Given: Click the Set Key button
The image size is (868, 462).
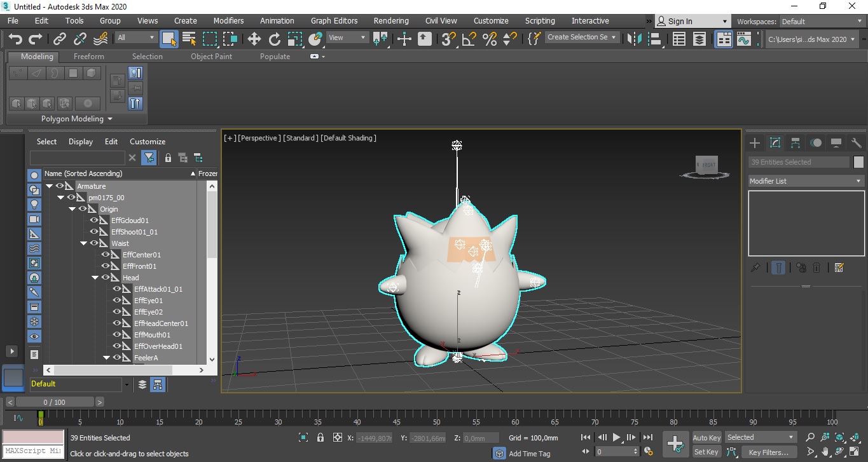Looking at the screenshot, I should pos(706,452).
